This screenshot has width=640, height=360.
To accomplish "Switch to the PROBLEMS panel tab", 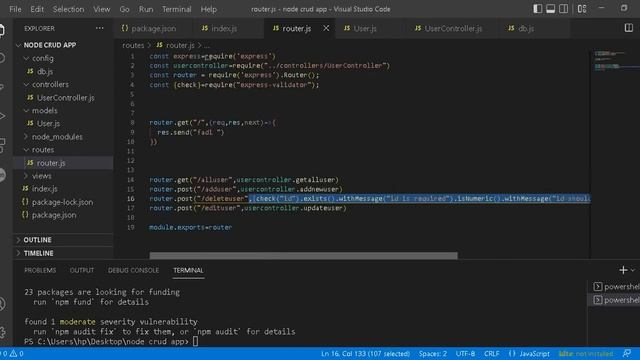I will [x=40, y=270].
